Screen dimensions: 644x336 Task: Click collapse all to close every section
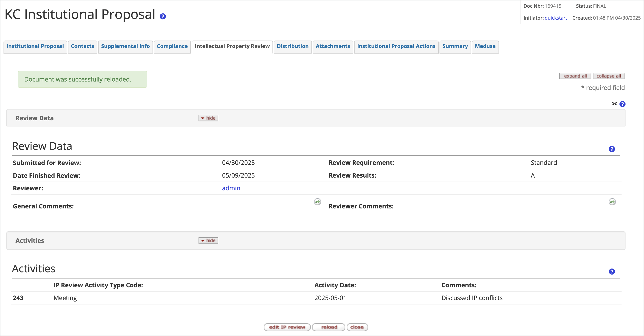[x=609, y=76]
